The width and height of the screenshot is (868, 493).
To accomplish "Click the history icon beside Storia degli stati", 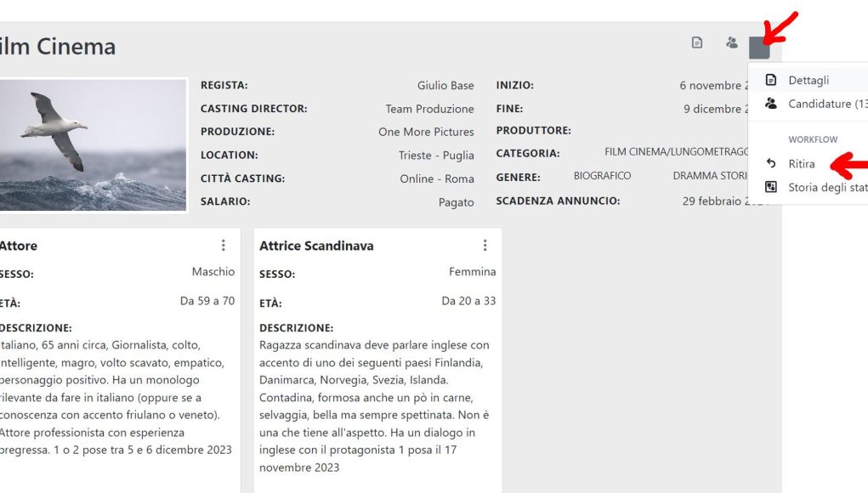I will click(770, 187).
